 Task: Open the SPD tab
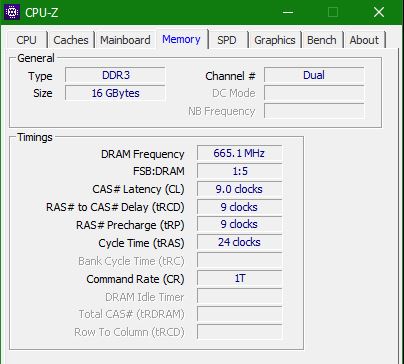point(227,40)
